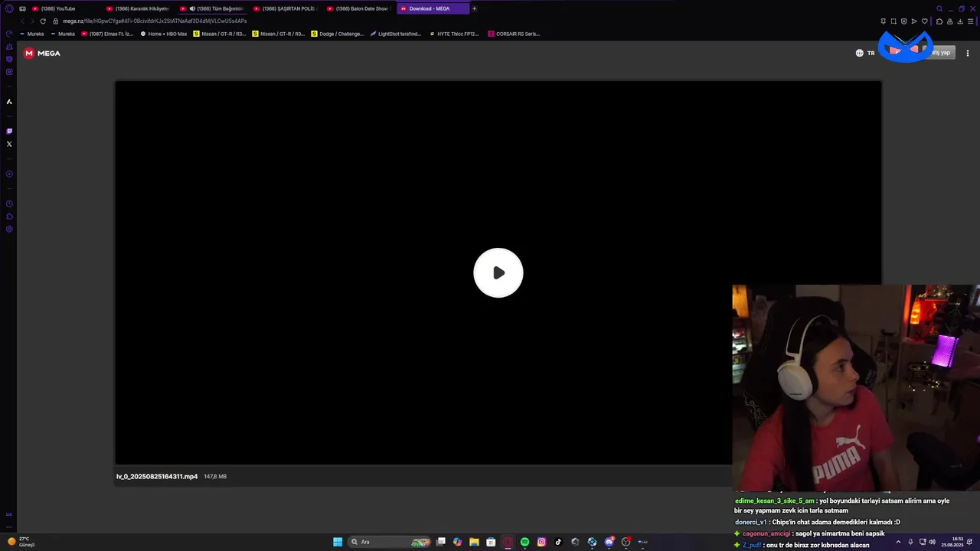
Task: Go back with the browser back arrow
Action: (22, 21)
